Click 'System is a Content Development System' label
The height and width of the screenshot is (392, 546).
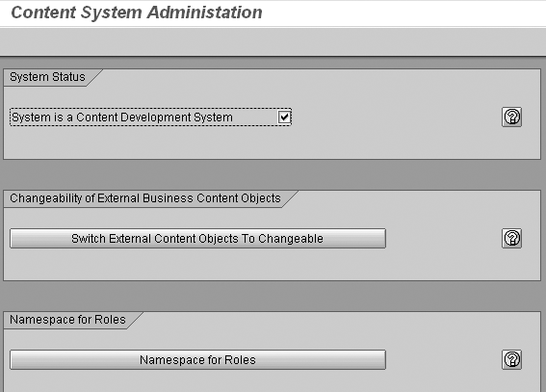(122, 118)
